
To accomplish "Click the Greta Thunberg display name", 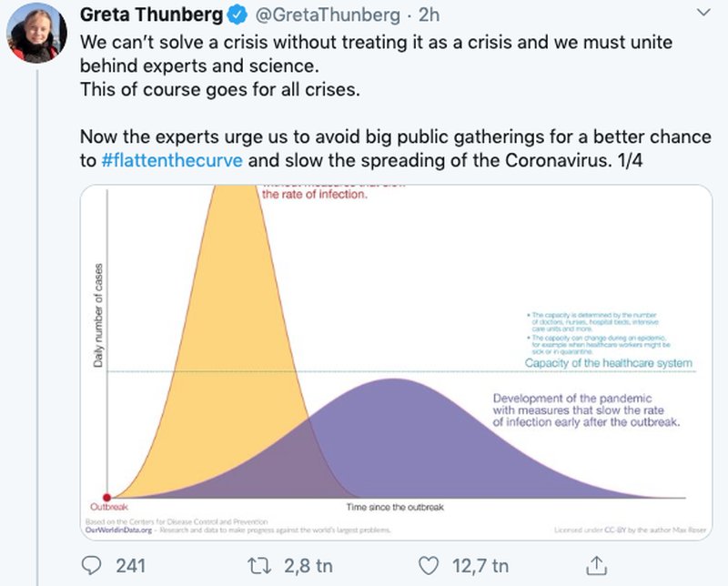I will click(151, 15).
